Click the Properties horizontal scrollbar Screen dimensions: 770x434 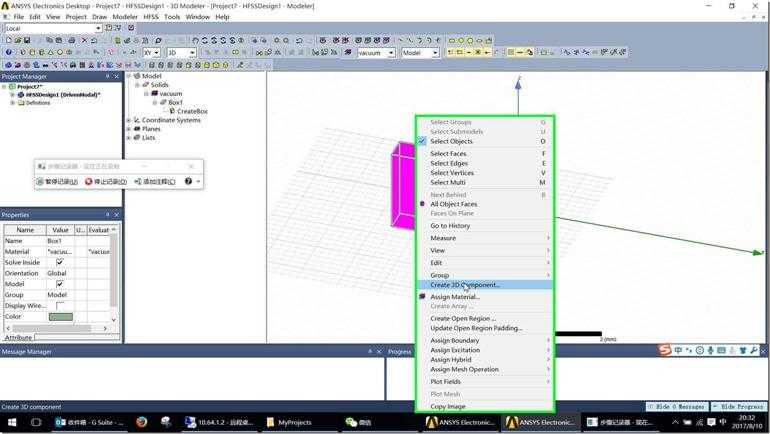pyautogui.click(x=56, y=328)
